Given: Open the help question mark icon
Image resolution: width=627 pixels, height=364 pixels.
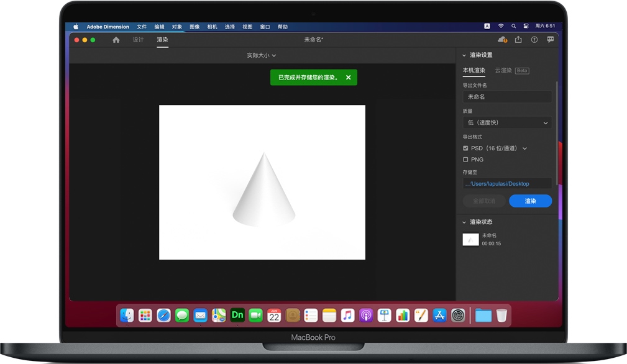Looking at the screenshot, I should click(534, 40).
